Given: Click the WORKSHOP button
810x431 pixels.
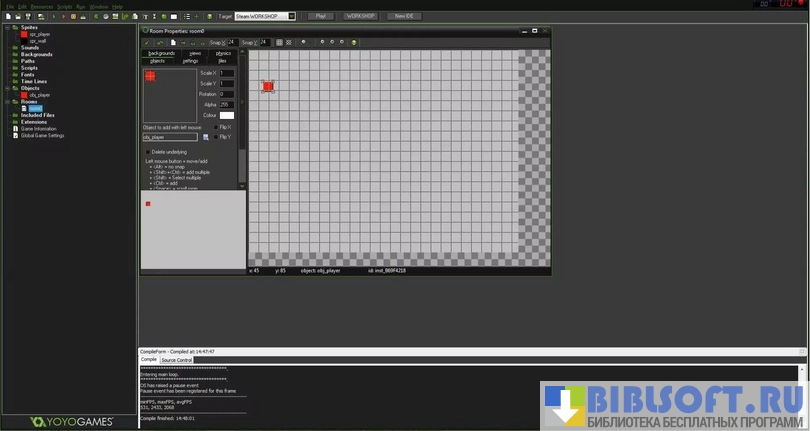Looking at the screenshot, I should pos(360,16).
